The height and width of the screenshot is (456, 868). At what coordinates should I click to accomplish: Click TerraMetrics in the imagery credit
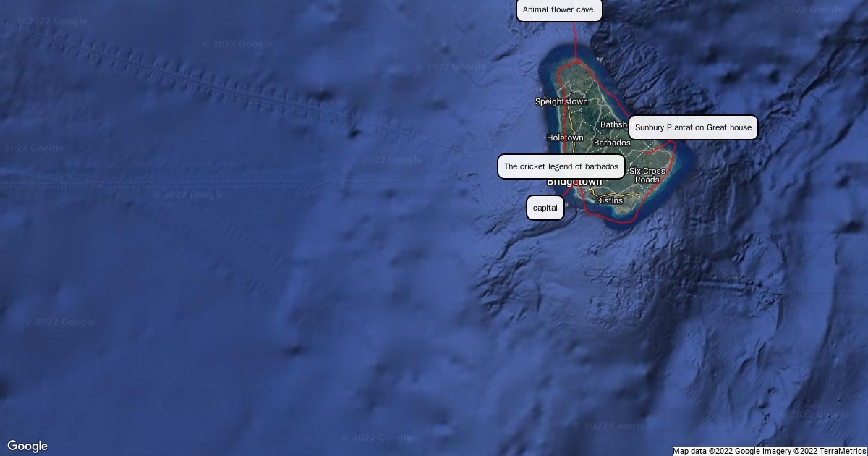pos(839,451)
